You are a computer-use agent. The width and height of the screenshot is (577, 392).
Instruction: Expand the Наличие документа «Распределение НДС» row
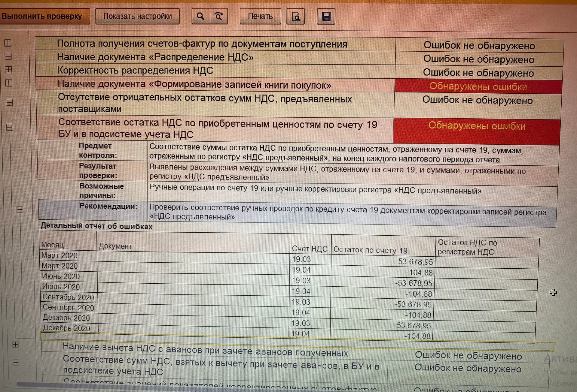[x=8, y=56]
